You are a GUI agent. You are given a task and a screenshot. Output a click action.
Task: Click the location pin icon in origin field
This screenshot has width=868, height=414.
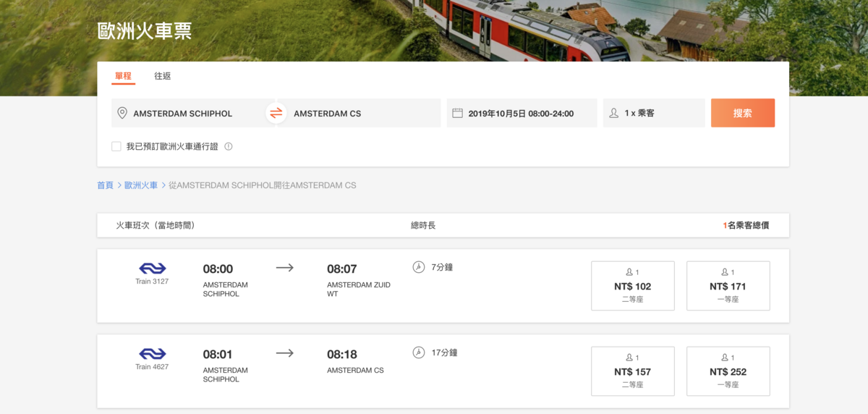[122, 114]
